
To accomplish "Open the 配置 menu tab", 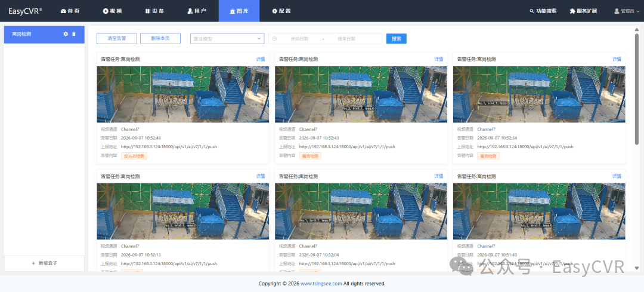I will [281, 11].
